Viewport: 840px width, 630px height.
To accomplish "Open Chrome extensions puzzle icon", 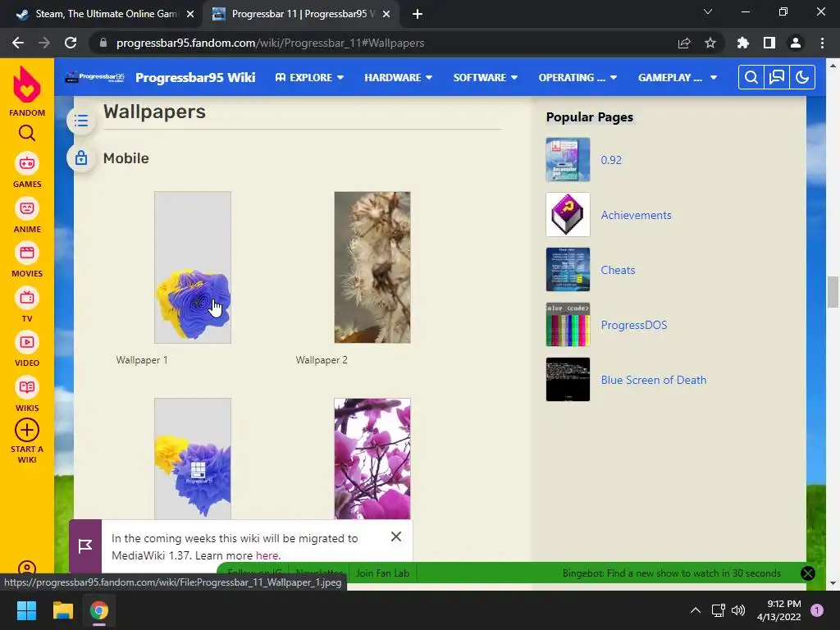I will pos(743,43).
